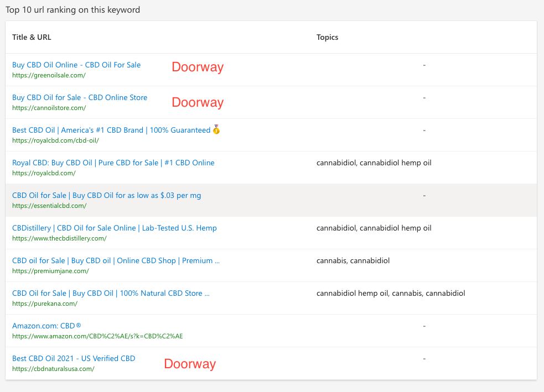Open the 'Buy CBD Oil for Sale - CBD Online Store' link
The width and height of the screenshot is (544, 392).
(x=80, y=97)
